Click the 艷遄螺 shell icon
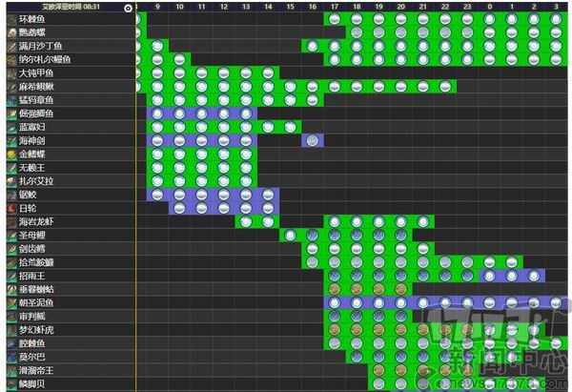 tap(10, 32)
